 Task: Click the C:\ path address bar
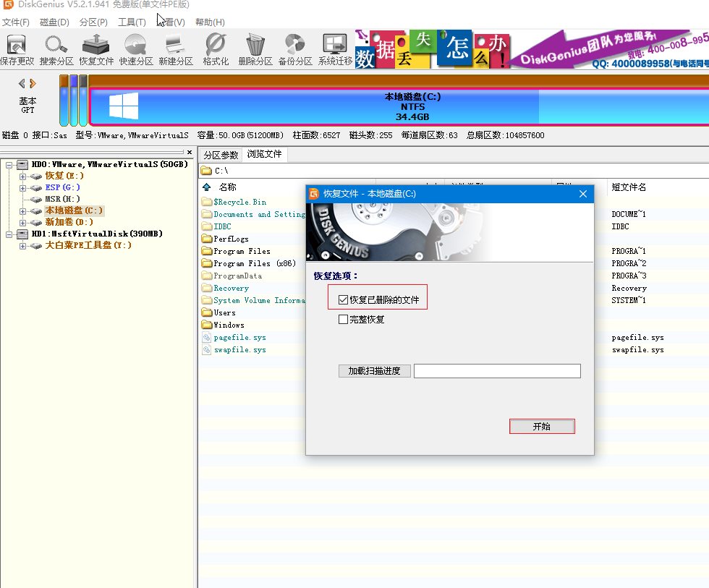point(454,171)
